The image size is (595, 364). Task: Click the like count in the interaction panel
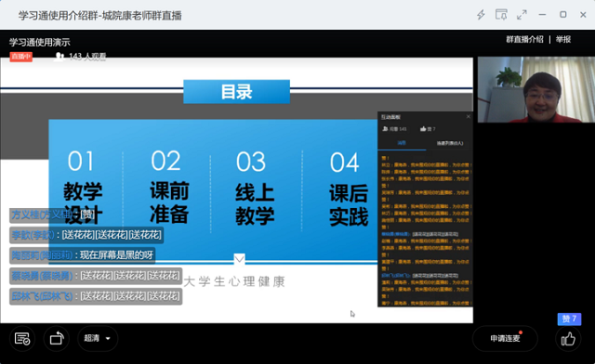[428, 129]
